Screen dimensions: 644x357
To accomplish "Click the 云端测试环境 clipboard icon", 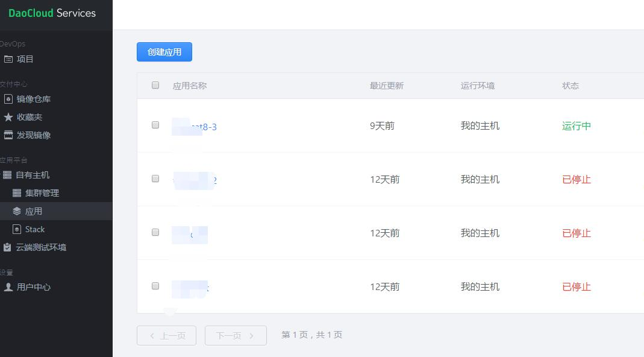I will click(7, 247).
